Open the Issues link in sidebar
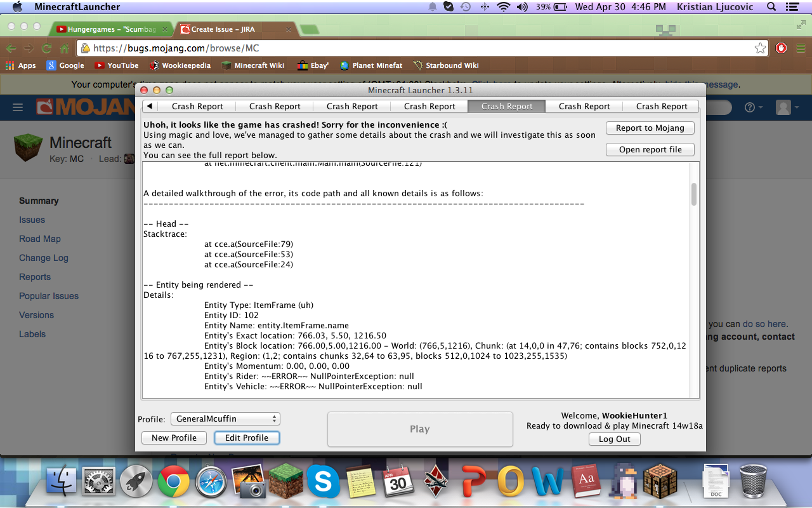Image resolution: width=812 pixels, height=508 pixels. click(32, 220)
